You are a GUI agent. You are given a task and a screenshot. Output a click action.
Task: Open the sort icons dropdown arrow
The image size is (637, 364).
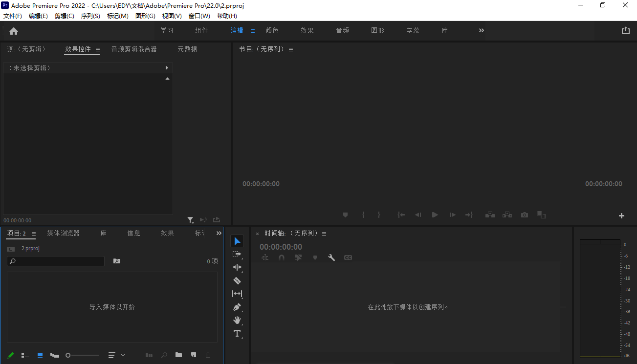point(123,355)
